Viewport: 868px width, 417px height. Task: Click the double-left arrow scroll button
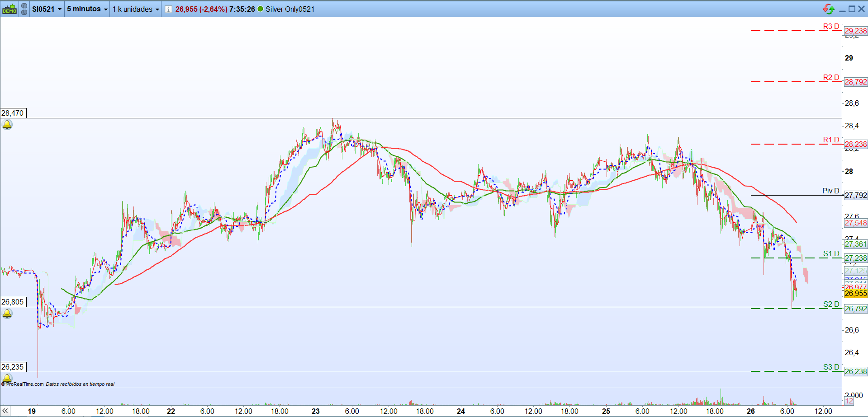click(x=5, y=411)
